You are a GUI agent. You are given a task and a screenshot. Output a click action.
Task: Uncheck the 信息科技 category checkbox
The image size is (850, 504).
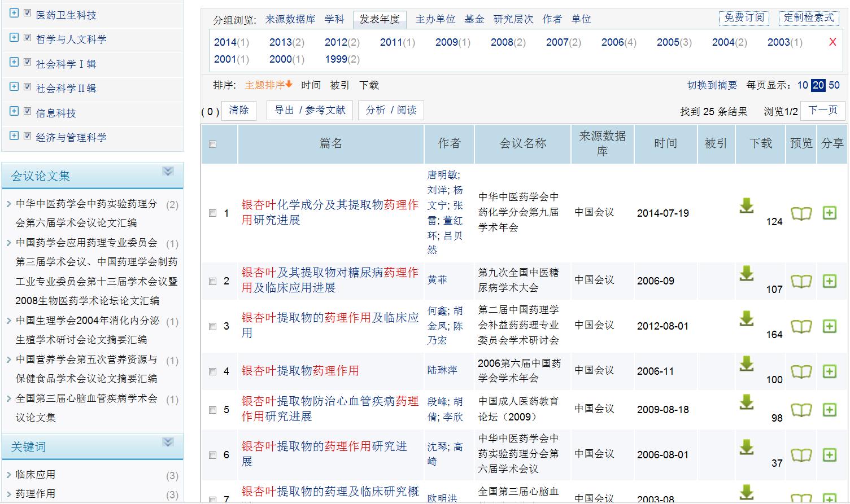pos(27,111)
